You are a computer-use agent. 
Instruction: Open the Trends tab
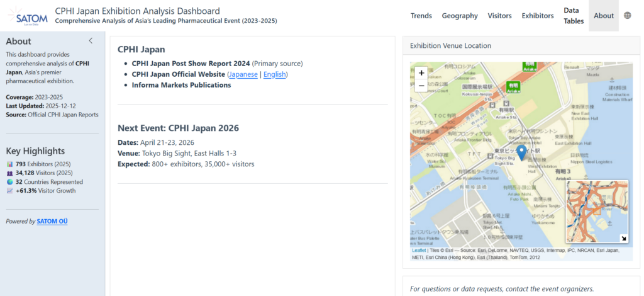421,16
